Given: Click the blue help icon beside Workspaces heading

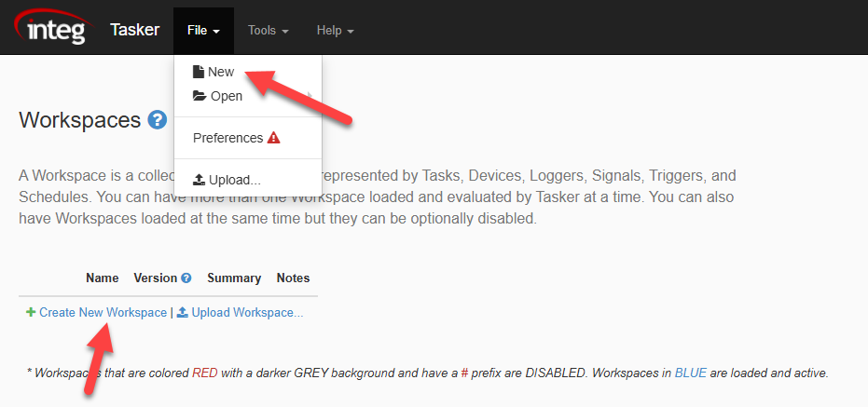Looking at the screenshot, I should 157,119.
